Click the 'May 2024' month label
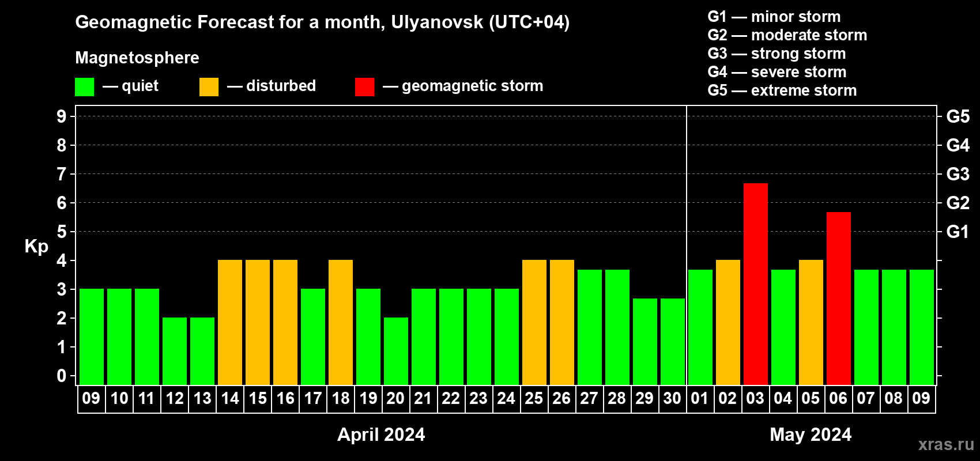Image resolution: width=980 pixels, height=461 pixels. pos(811,434)
